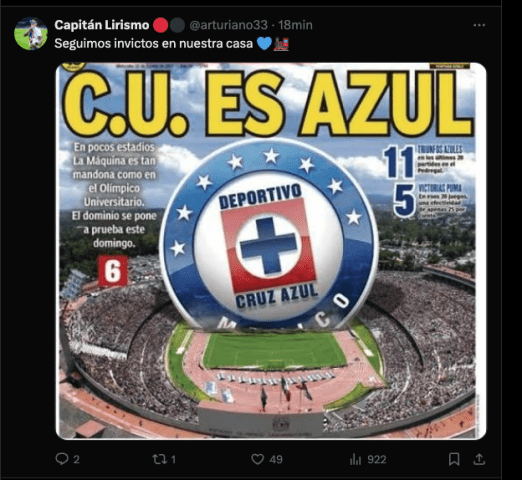Click the repost arrows icon
The height and width of the screenshot is (480, 522).
tap(159, 459)
